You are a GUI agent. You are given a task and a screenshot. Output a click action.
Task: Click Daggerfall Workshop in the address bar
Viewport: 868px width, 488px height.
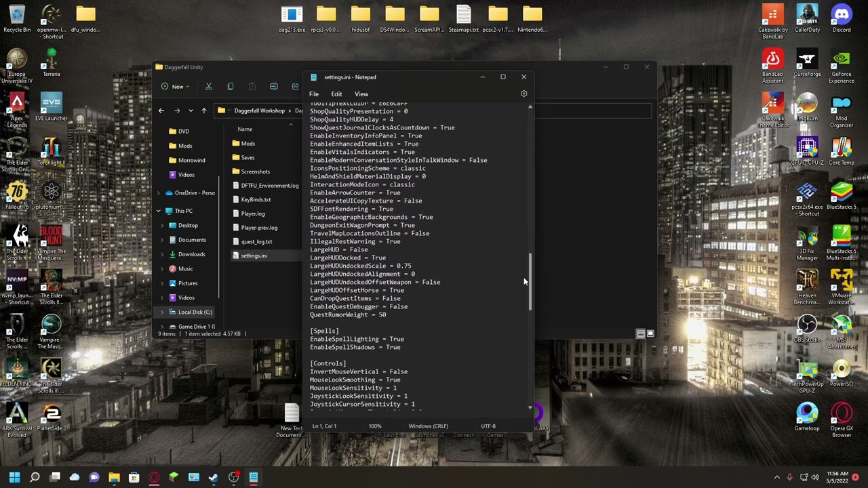260,110
